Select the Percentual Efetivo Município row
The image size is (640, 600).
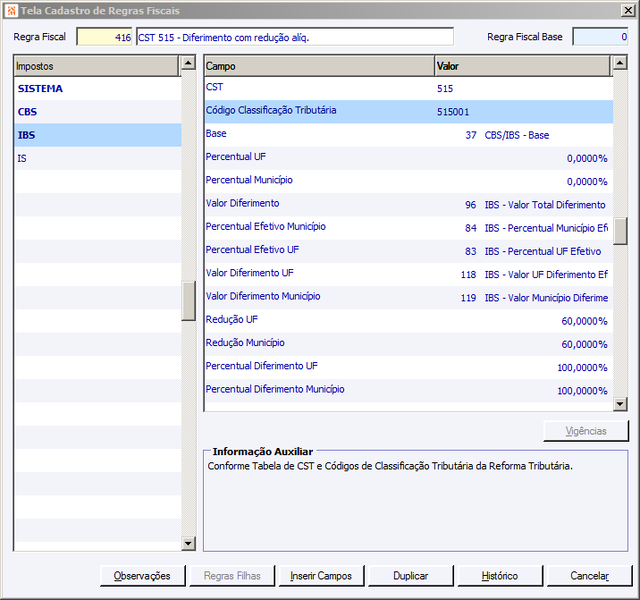tap(409, 228)
